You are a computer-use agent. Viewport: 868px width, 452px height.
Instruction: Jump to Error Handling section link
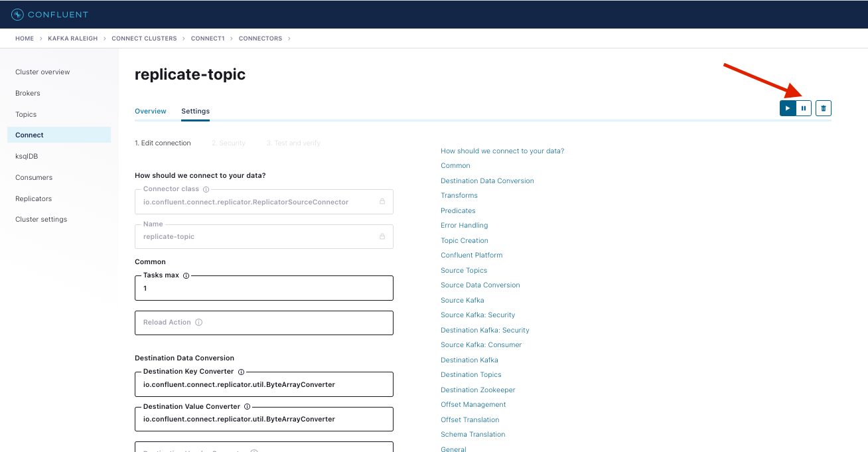pyautogui.click(x=464, y=225)
